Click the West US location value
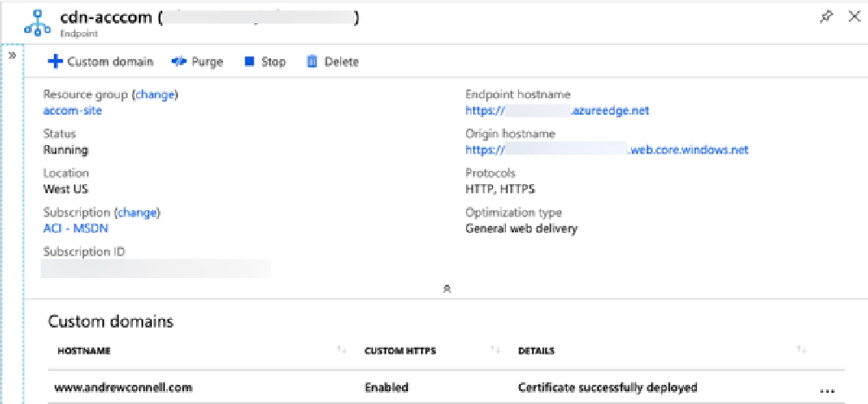Image resolution: width=868 pixels, height=404 pixels. 65,189
